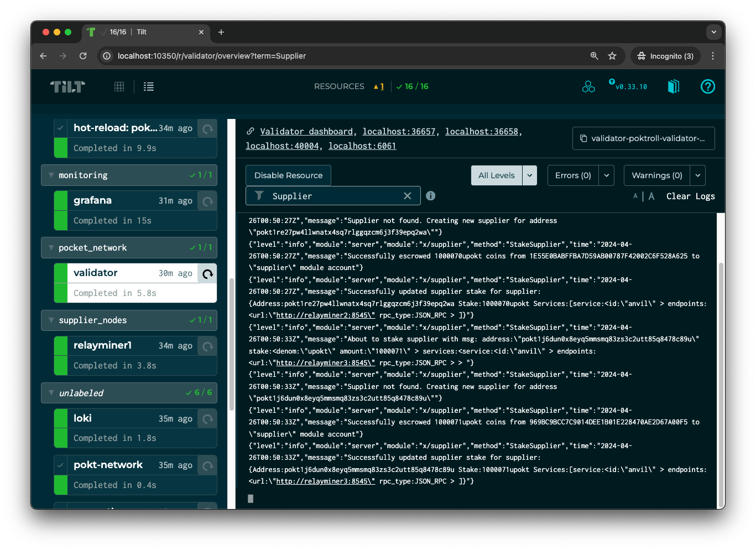Image resolution: width=756 pixels, height=550 pixels.
Task: Open localhost:6061 endpoint link
Action: click(362, 146)
